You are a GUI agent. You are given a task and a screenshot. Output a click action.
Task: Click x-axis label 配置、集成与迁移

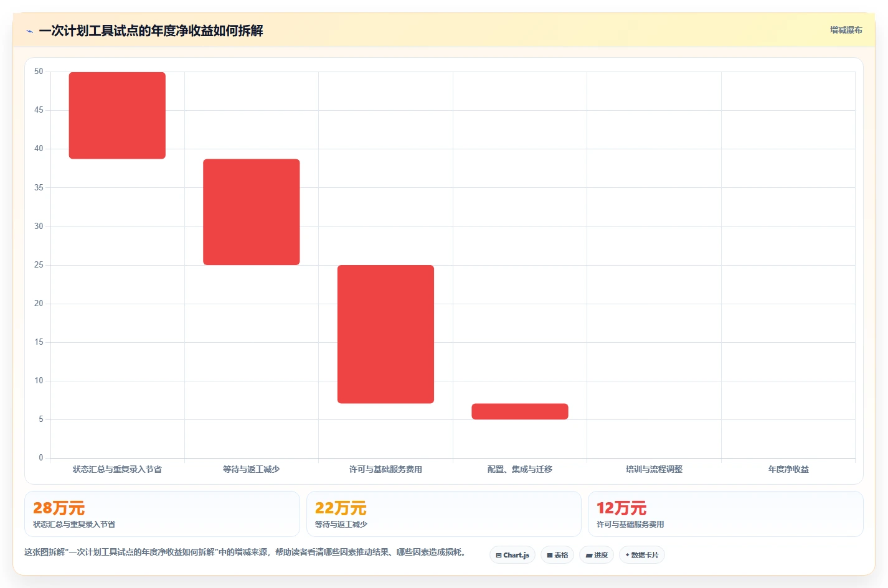520,469
